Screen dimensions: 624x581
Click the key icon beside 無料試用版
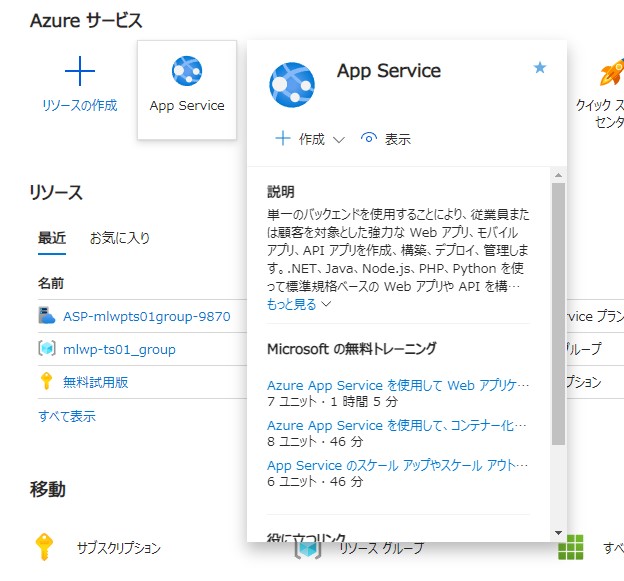(x=47, y=381)
